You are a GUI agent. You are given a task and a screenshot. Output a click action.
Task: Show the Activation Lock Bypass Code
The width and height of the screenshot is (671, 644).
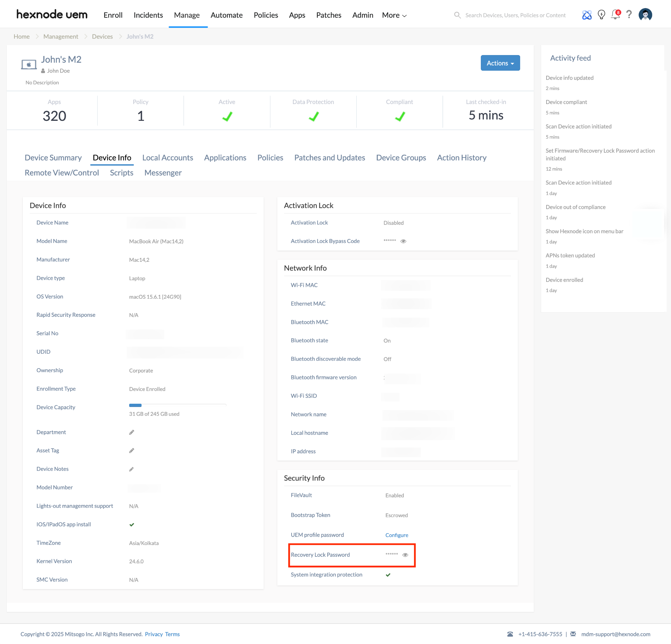click(403, 241)
